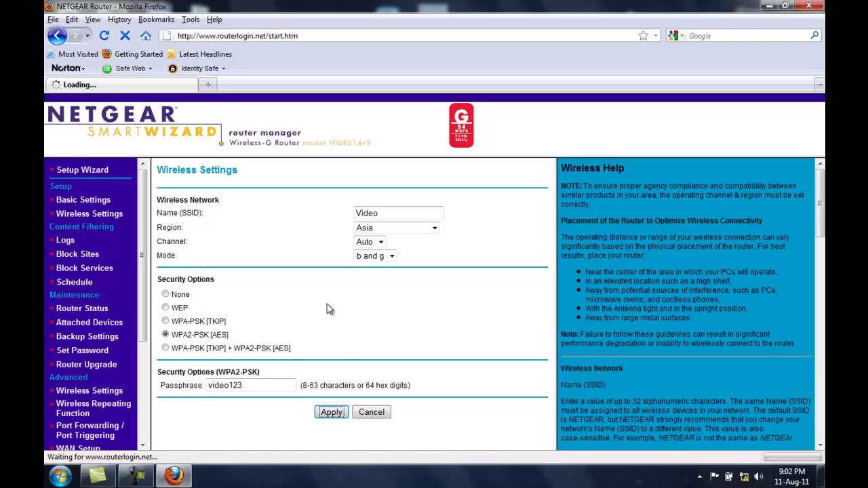Select WPA-PSK [TKIP] security option
This screenshot has width=868, height=488.
165,321
